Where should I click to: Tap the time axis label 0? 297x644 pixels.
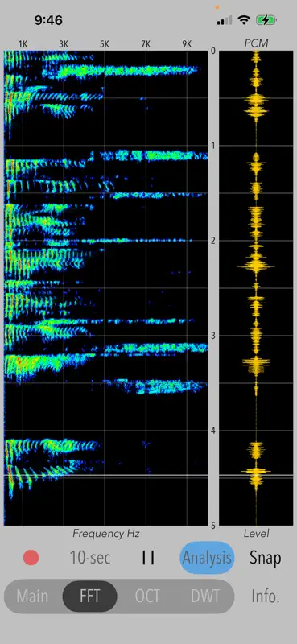[x=212, y=51]
